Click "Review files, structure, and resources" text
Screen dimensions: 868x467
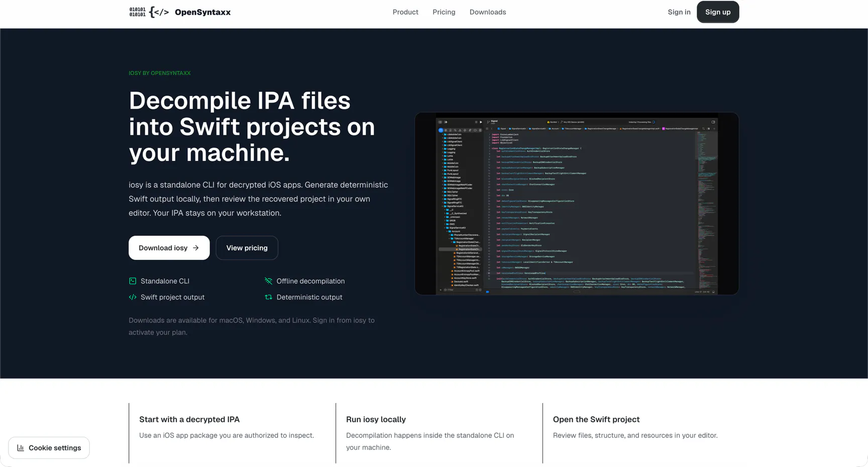pyautogui.click(x=635, y=435)
